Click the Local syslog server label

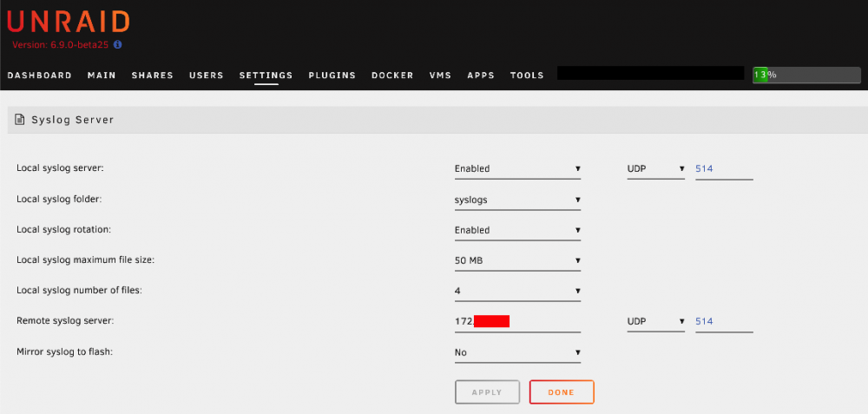(x=61, y=168)
